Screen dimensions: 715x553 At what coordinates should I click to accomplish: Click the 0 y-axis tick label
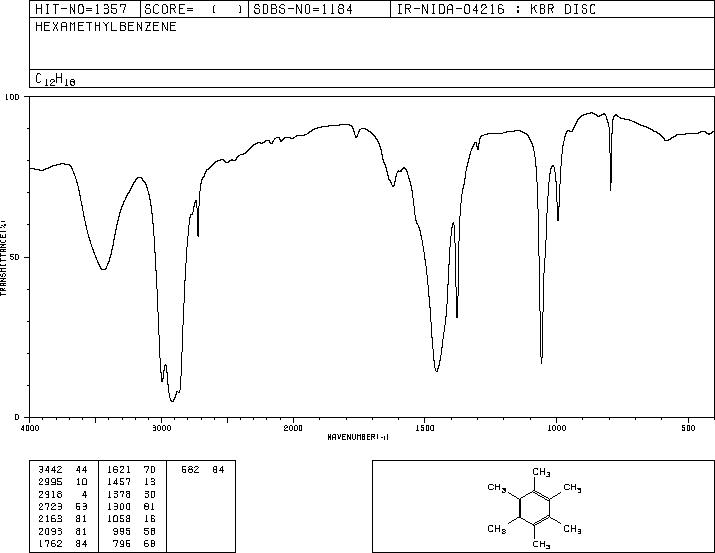tap(17, 417)
